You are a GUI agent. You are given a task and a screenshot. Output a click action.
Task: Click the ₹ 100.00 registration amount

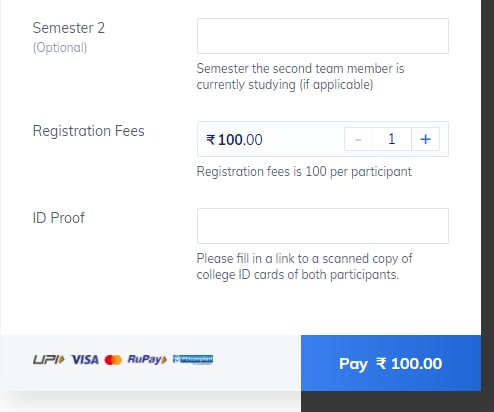click(x=234, y=139)
